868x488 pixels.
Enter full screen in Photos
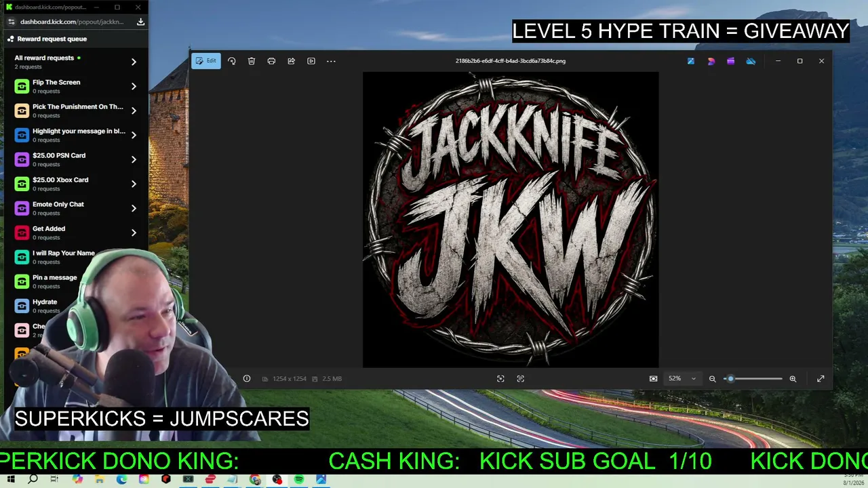point(821,379)
